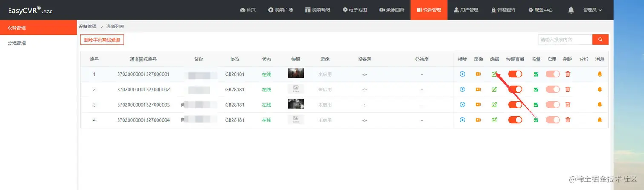Edit channel row 1 with pencil icon
Viewport: 644px width, 190px height.
pyautogui.click(x=494, y=74)
